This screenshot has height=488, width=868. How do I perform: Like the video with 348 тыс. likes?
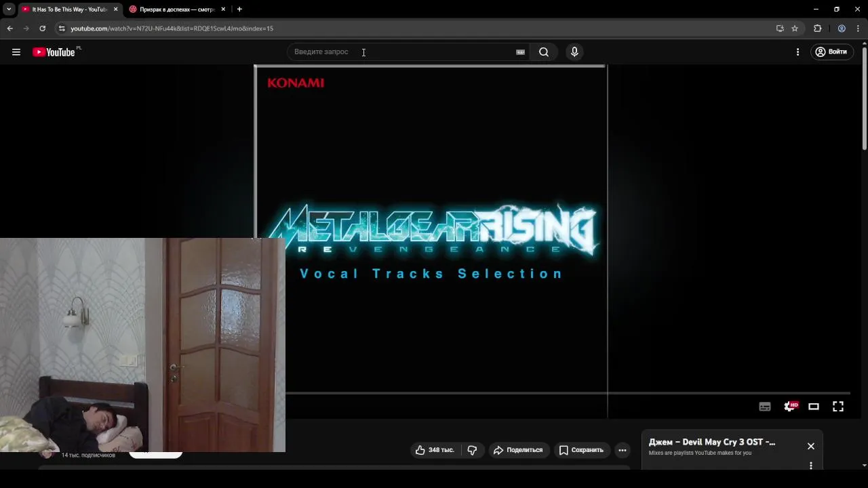pos(435,450)
